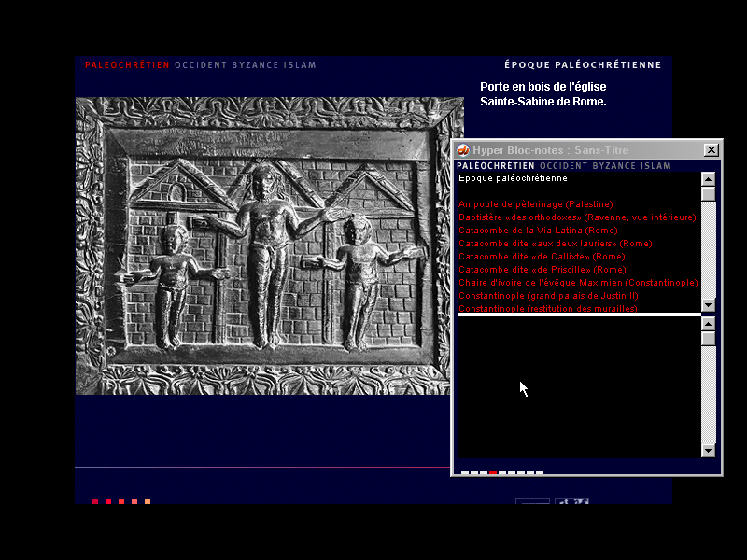Image resolution: width=747 pixels, height=560 pixels.
Task: Click the salmon pink square in bottom-left row
Action: [x=134, y=502]
